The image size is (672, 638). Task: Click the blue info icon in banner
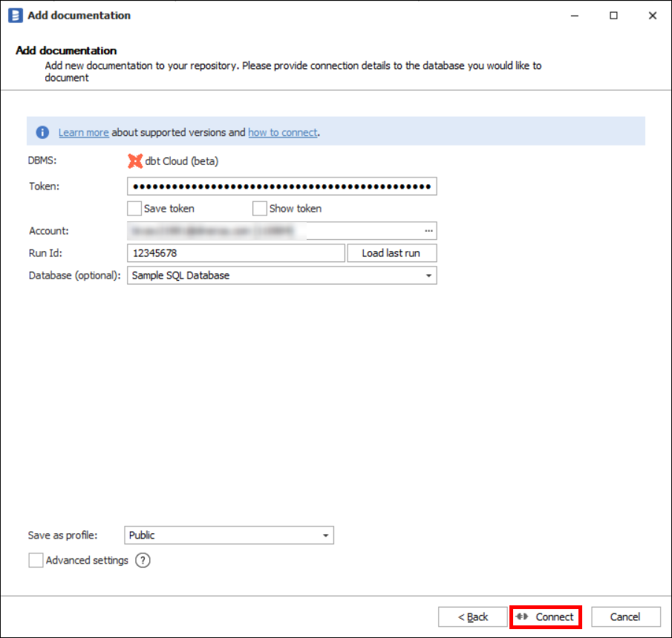click(42, 132)
